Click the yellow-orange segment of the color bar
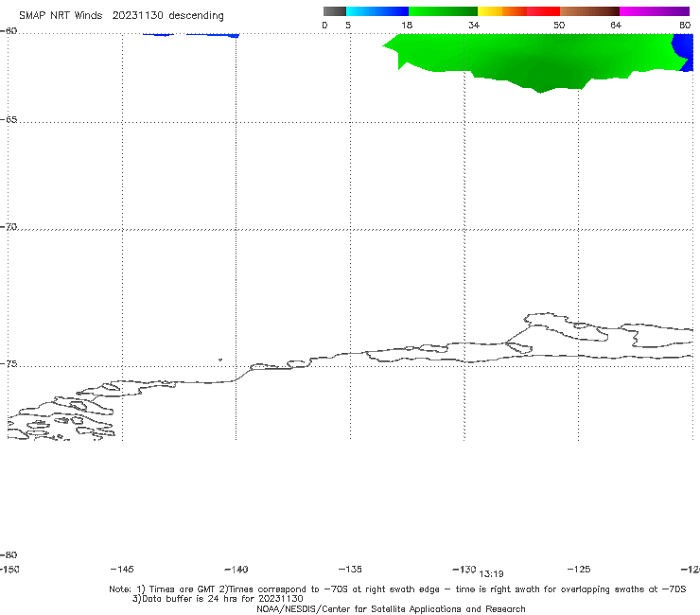 (x=501, y=11)
